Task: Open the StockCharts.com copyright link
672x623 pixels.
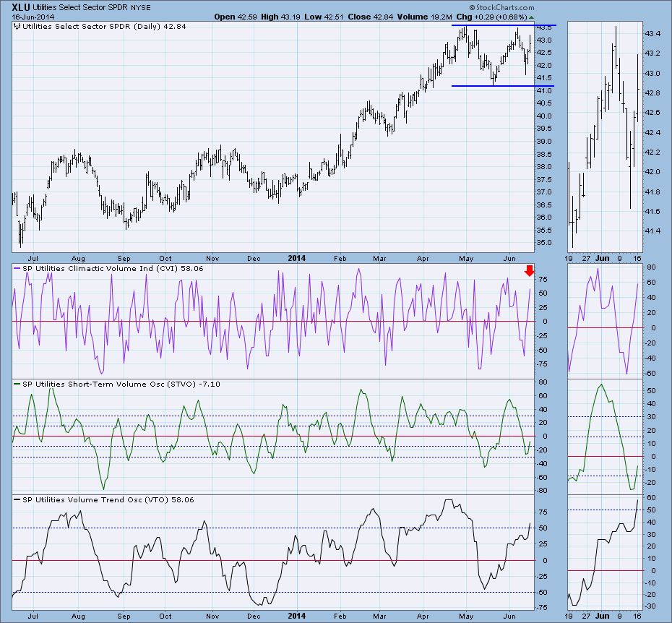Action: [x=501, y=7]
